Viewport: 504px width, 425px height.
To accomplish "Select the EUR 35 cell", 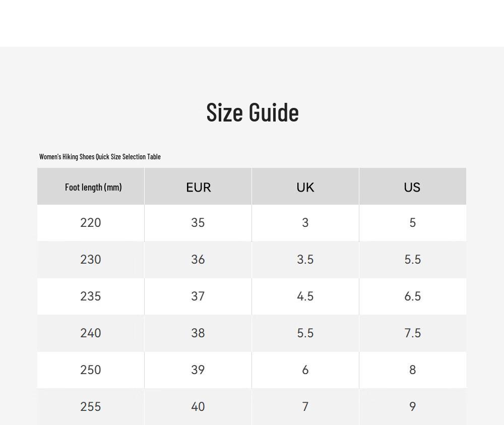I will pyautogui.click(x=198, y=223).
